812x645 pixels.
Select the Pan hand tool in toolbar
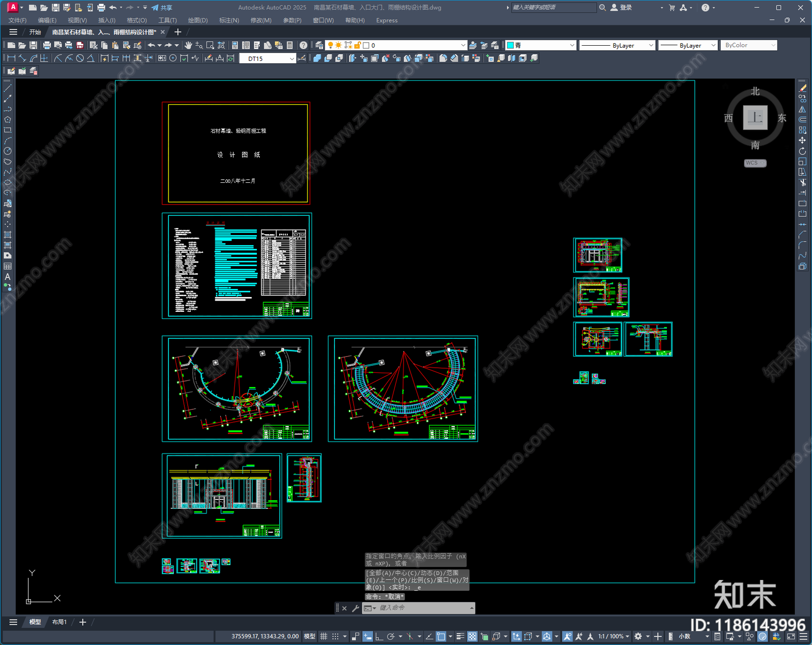coord(188,45)
